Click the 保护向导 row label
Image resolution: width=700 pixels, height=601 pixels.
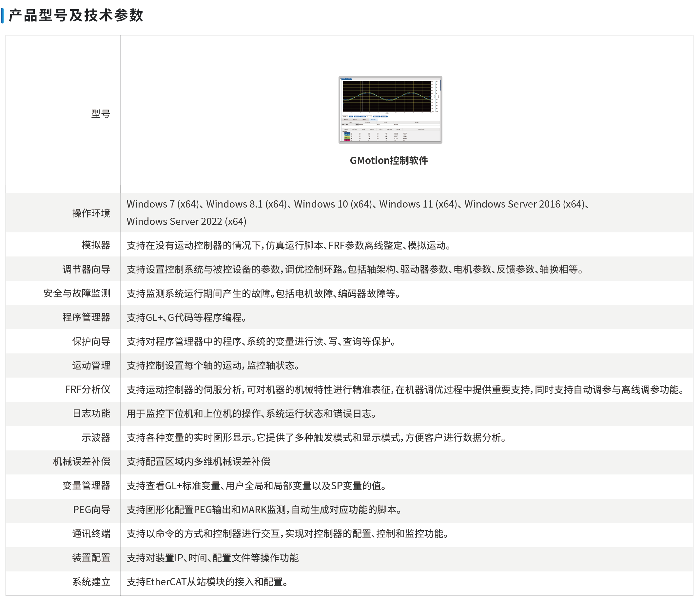click(91, 341)
